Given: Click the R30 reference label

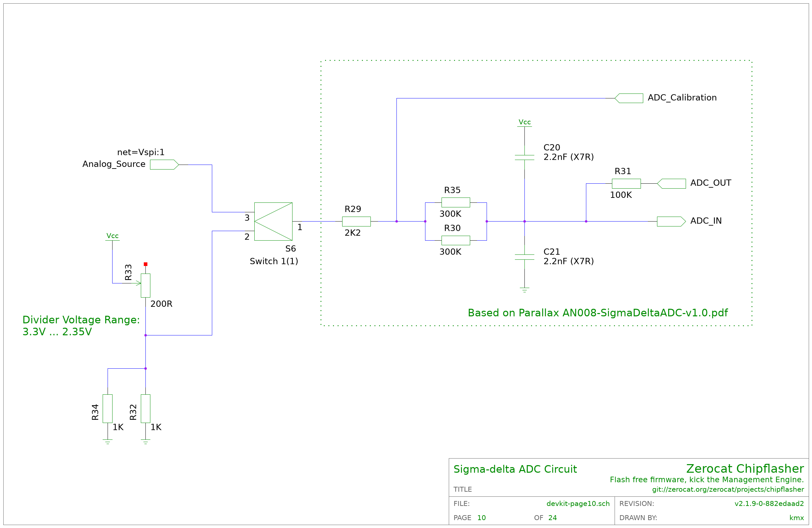Looking at the screenshot, I should [x=452, y=228].
